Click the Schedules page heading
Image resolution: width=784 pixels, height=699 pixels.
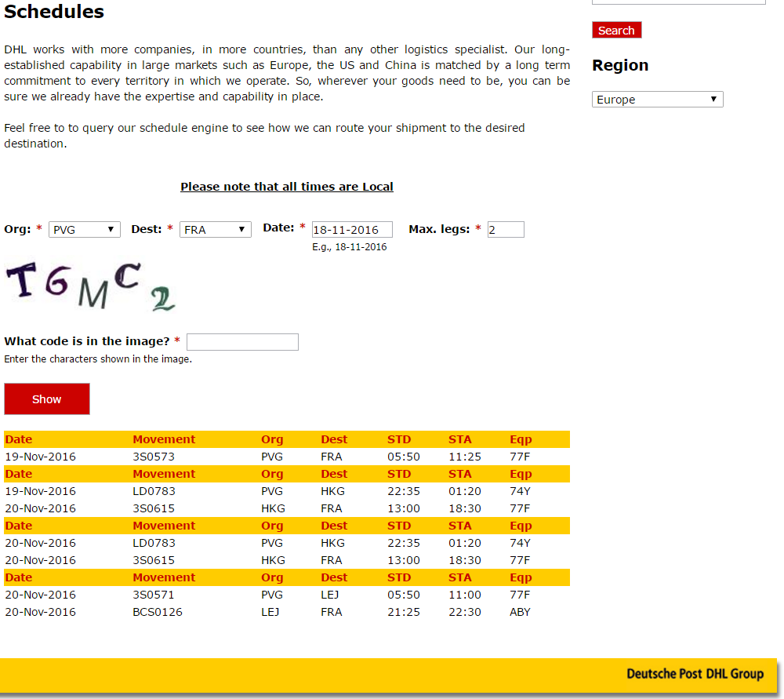coord(54,12)
